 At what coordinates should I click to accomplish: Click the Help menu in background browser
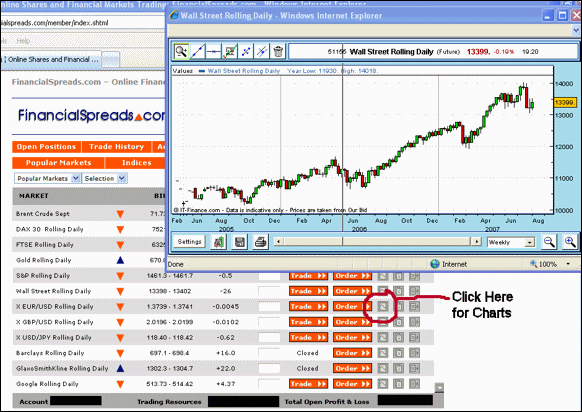pyautogui.click(x=23, y=41)
